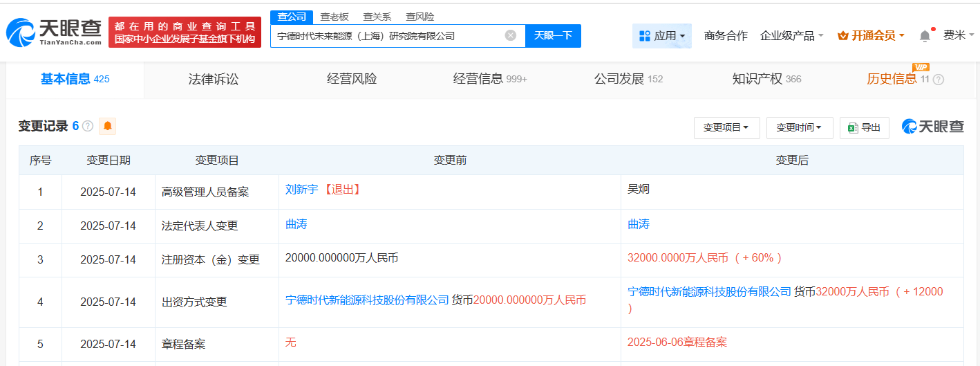Open the 变更时间 filter dropdown

[800, 127]
